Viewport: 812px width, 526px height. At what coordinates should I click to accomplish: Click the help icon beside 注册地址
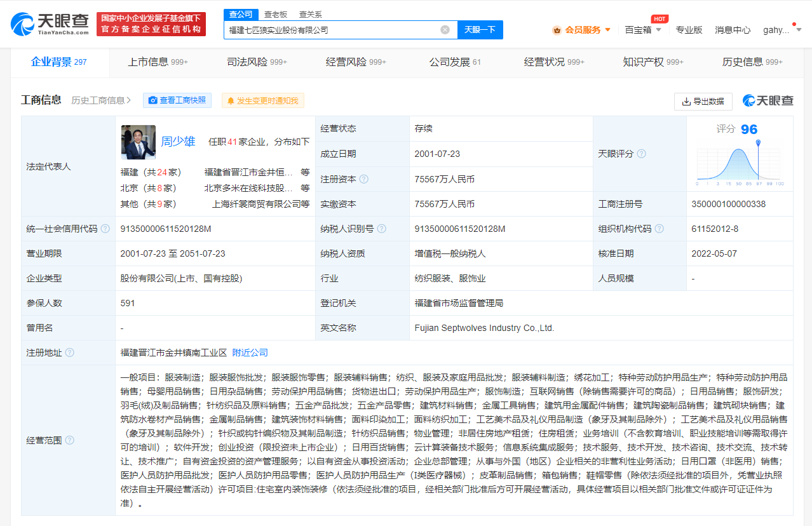click(x=69, y=353)
